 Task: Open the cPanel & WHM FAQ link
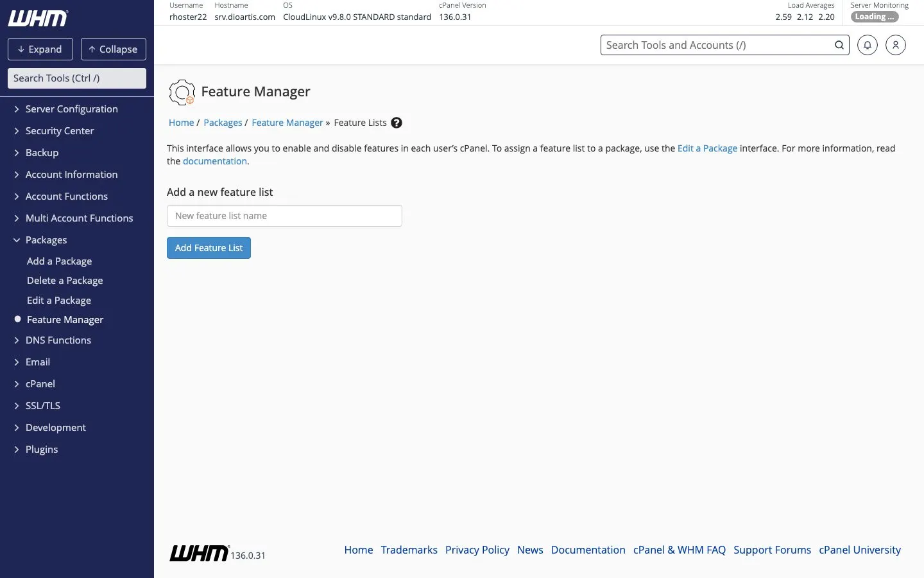tap(680, 550)
